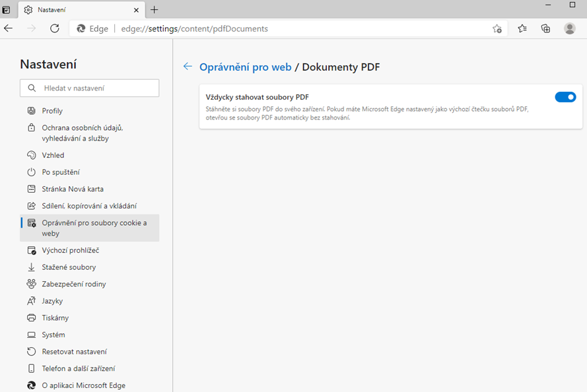Open Systém settings section
This screenshot has width=587, height=392.
pyautogui.click(x=90, y=334)
